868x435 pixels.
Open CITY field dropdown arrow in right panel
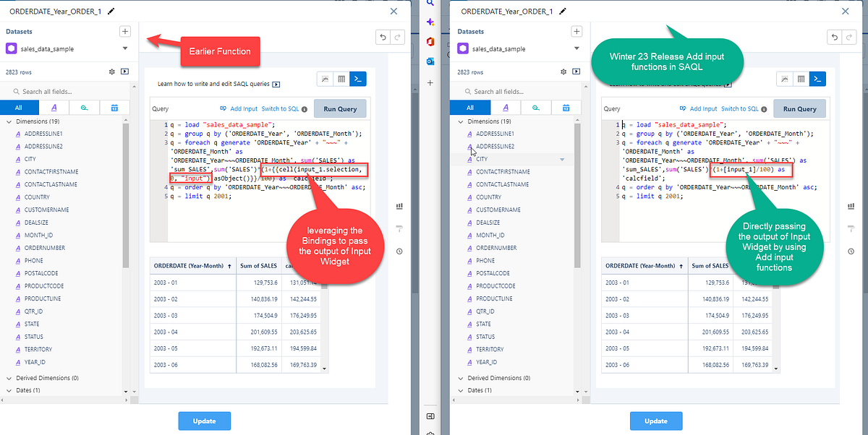(x=562, y=159)
